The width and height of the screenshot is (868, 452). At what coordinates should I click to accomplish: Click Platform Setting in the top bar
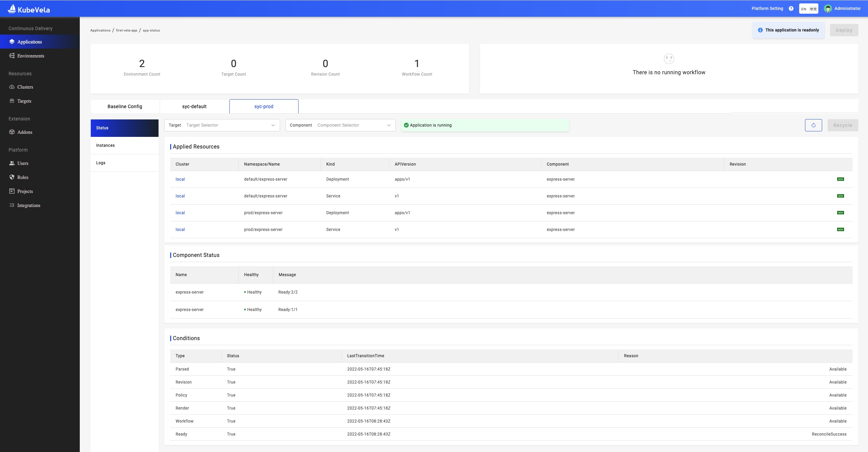(767, 9)
